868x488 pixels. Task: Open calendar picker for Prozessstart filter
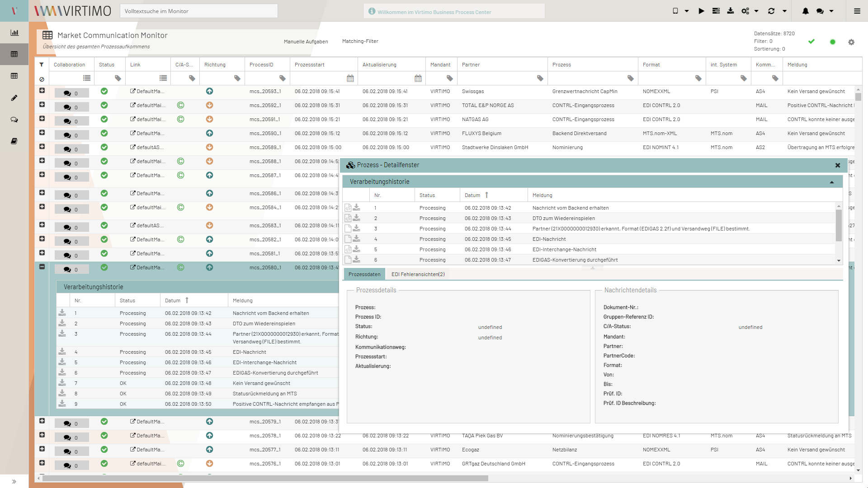350,79
